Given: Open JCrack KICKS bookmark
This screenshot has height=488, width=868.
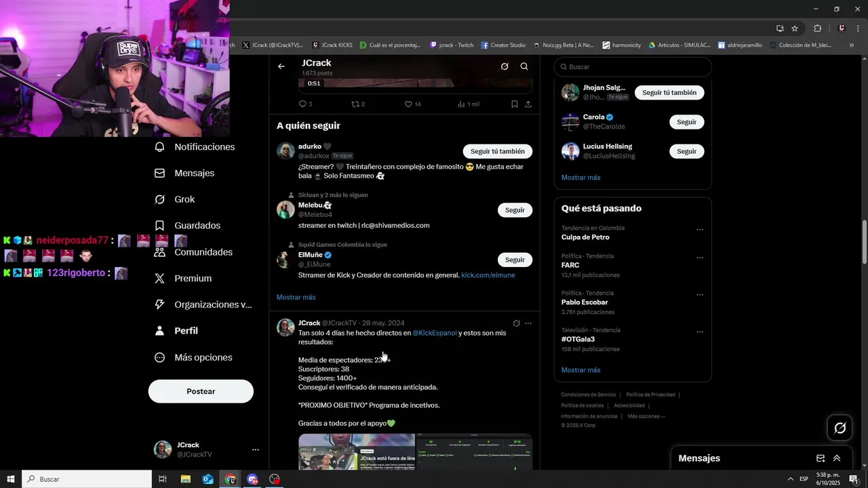Looking at the screenshot, I should [x=332, y=45].
